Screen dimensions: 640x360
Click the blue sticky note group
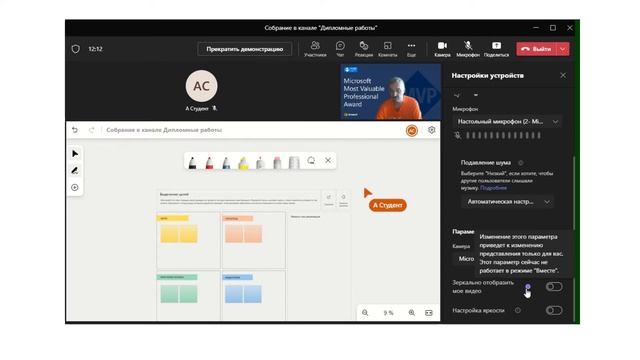pos(243,294)
